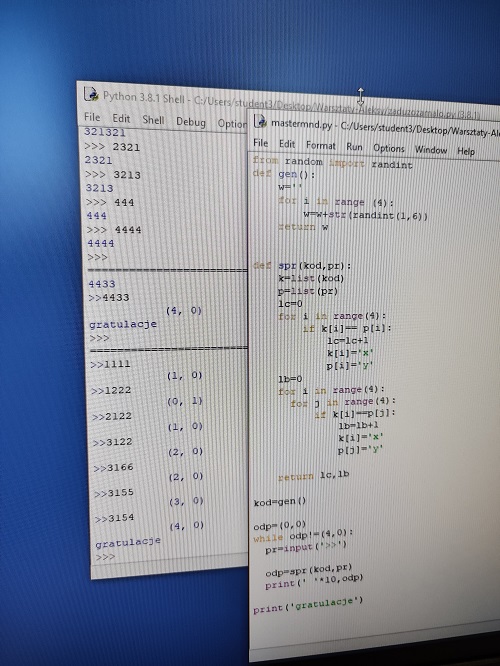The image size is (500, 666).
Task: Click the "pr=input('>>')" line
Action: coord(306,548)
